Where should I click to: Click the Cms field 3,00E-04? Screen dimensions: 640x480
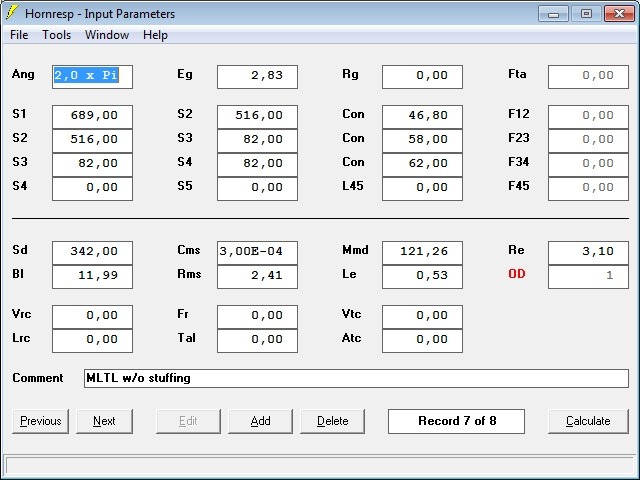pyautogui.click(x=258, y=253)
